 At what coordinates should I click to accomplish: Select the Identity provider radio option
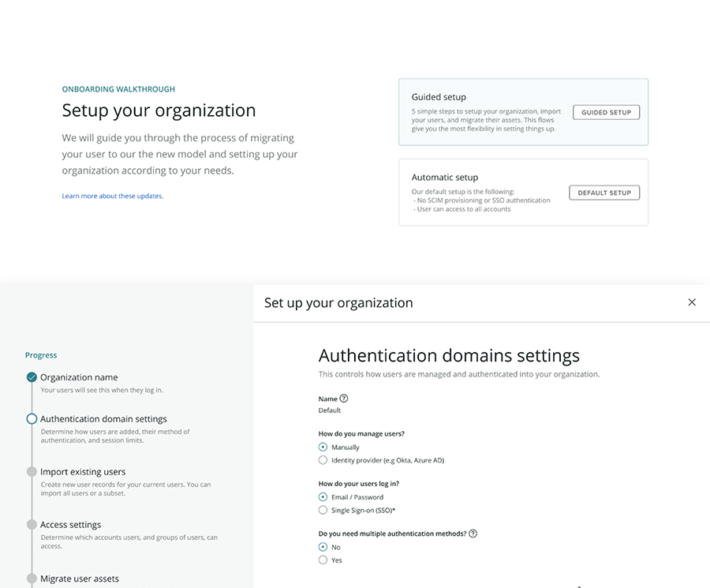click(323, 460)
